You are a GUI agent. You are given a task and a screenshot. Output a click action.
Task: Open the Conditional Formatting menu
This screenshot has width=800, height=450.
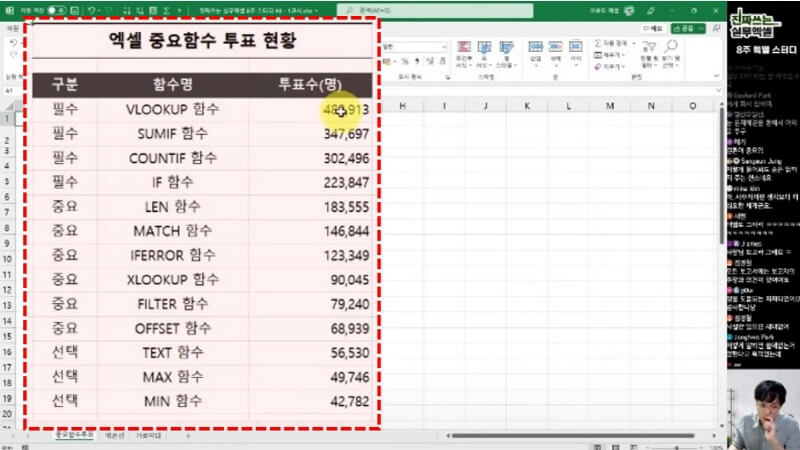tap(464, 54)
